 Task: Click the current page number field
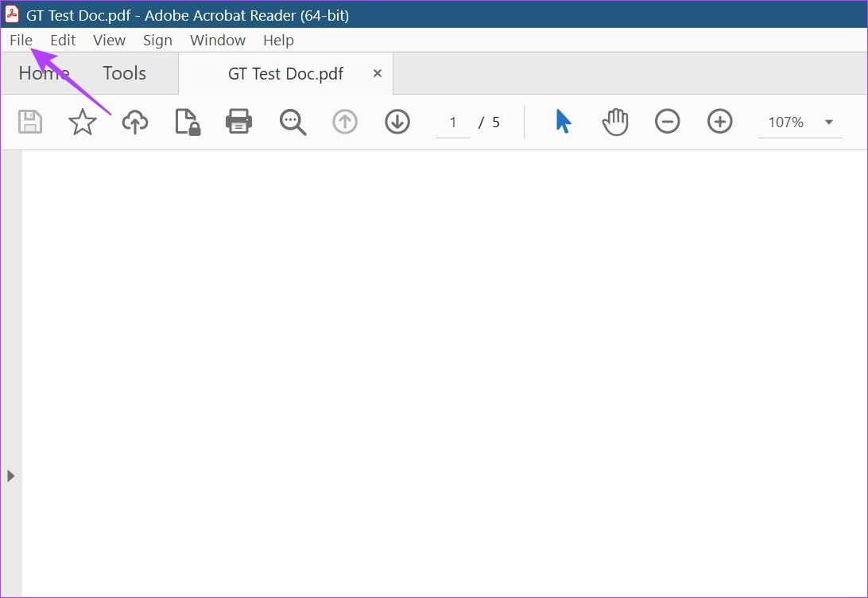tap(453, 122)
